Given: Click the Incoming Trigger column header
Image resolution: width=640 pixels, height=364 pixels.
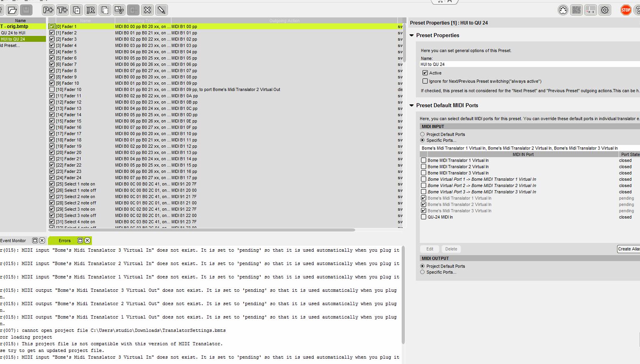Looking at the screenshot, I should (x=143, y=20).
